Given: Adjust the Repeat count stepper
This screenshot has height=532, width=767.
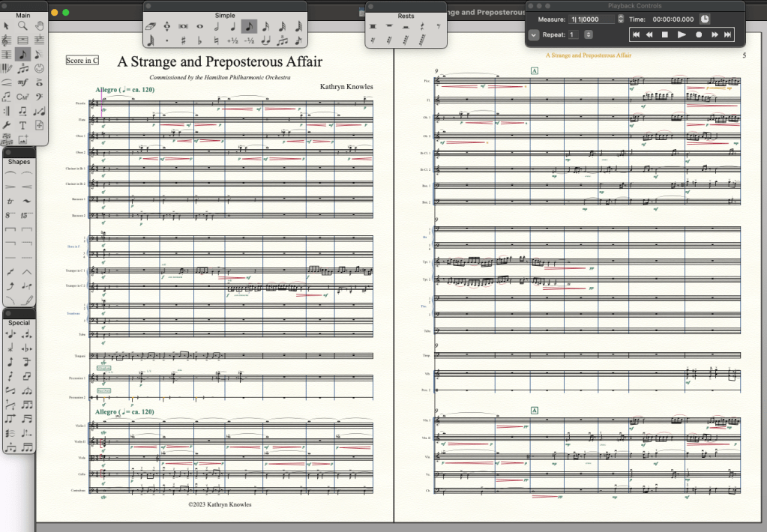Looking at the screenshot, I should pyautogui.click(x=589, y=34).
